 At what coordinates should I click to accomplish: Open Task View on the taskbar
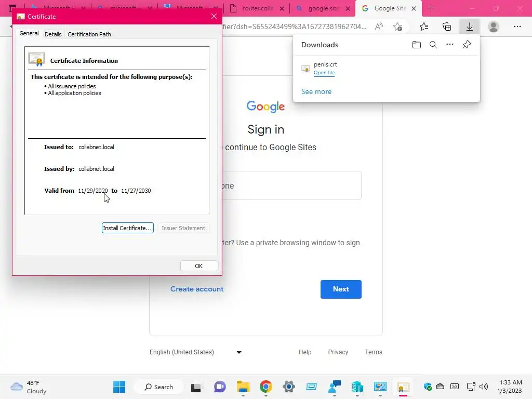(196, 387)
